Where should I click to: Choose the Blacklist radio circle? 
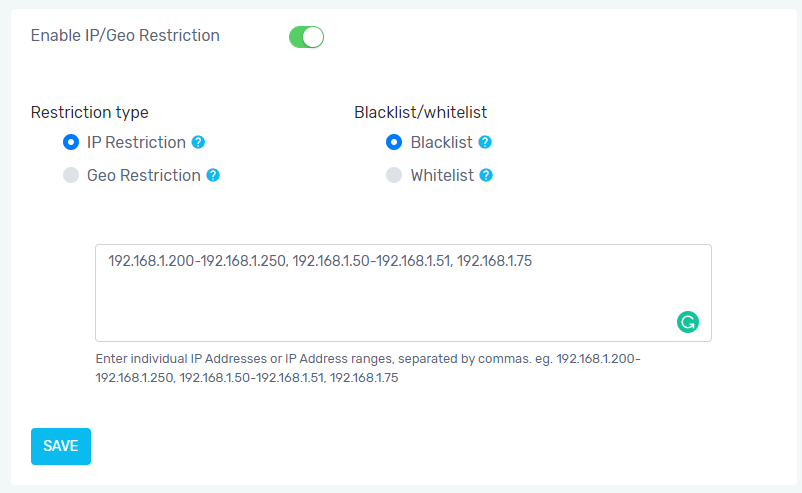(x=394, y=142)
